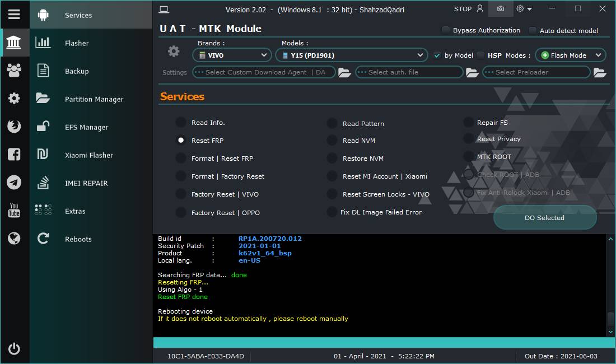Click the monitor icon in title bar
616x364 pixels.
[x=164, y=10]
